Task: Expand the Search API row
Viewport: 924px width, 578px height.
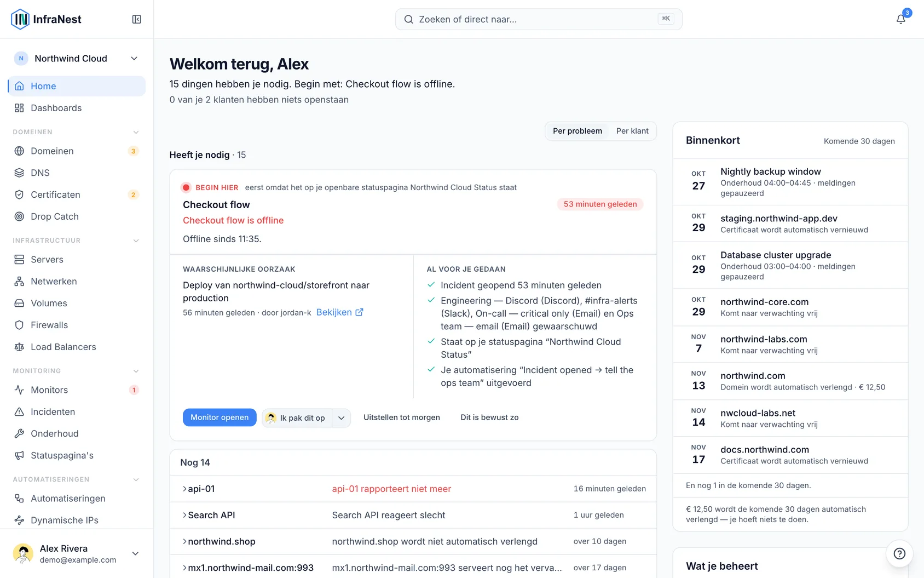Action: [x=413, y=515]
